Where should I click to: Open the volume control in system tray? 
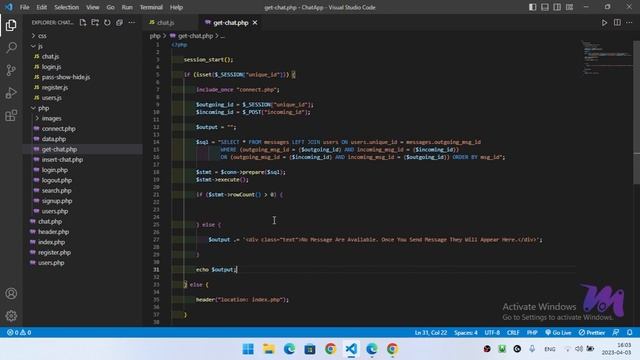click(579, 349)
